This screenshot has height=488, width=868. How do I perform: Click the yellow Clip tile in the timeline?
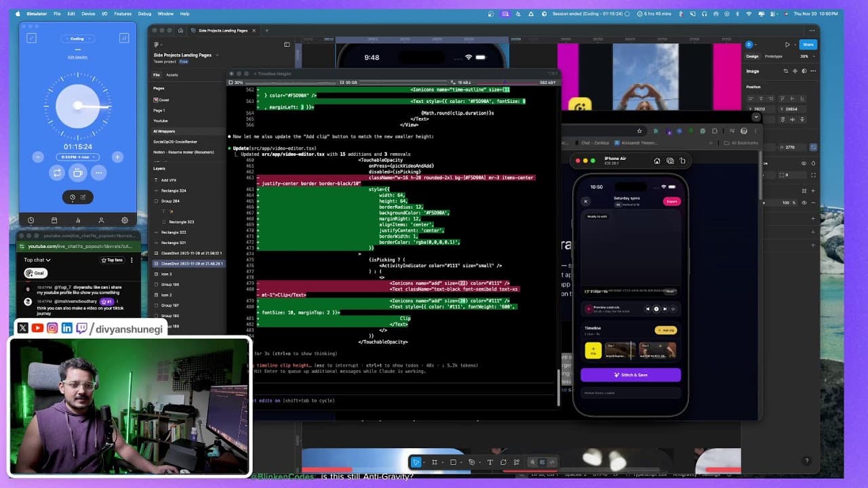click(593, 351)
